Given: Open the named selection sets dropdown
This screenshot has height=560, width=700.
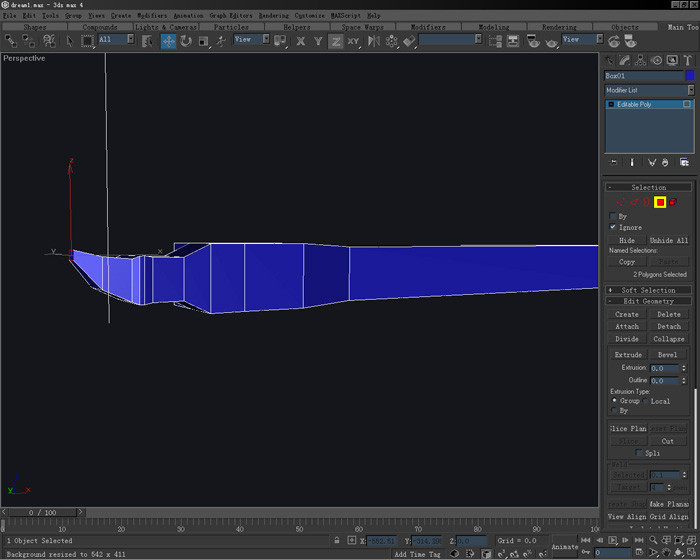Looking at the screenshot, I should 479,39.
